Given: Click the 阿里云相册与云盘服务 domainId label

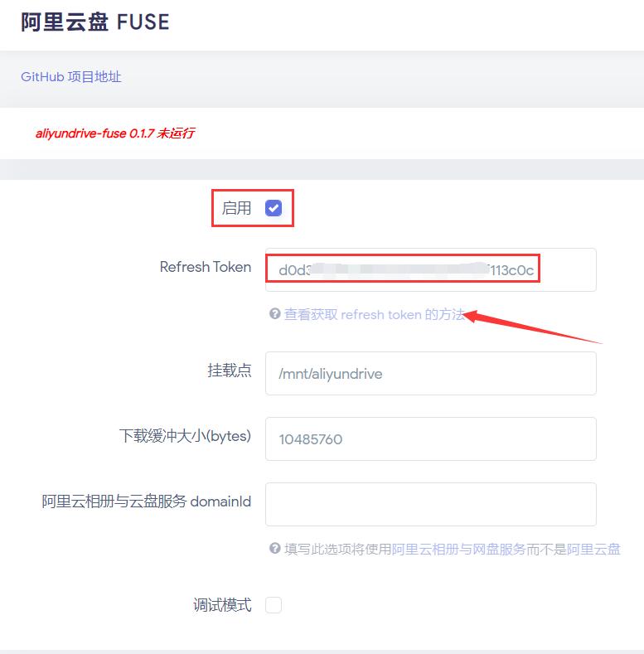Looking at the screenshot, I should (x=147, y=501).
